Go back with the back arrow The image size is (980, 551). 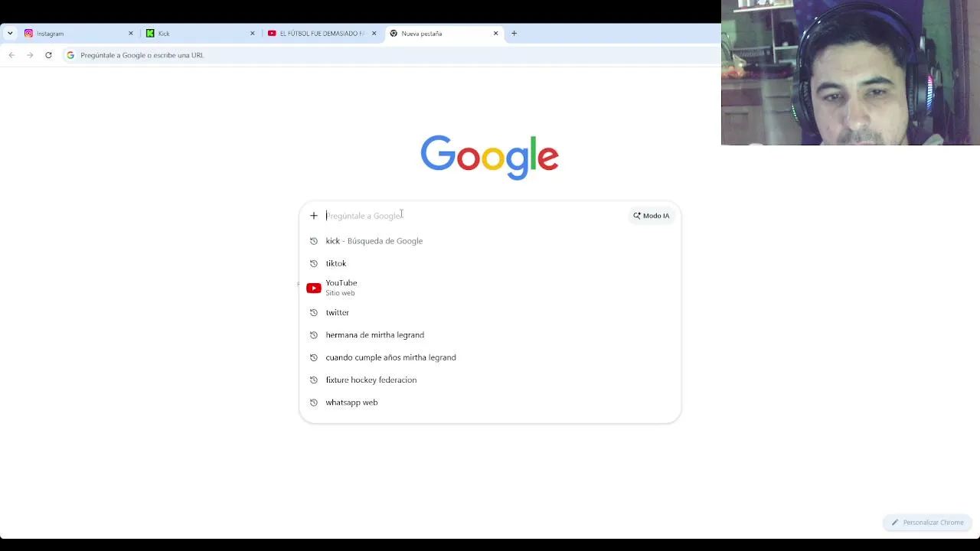11,55
